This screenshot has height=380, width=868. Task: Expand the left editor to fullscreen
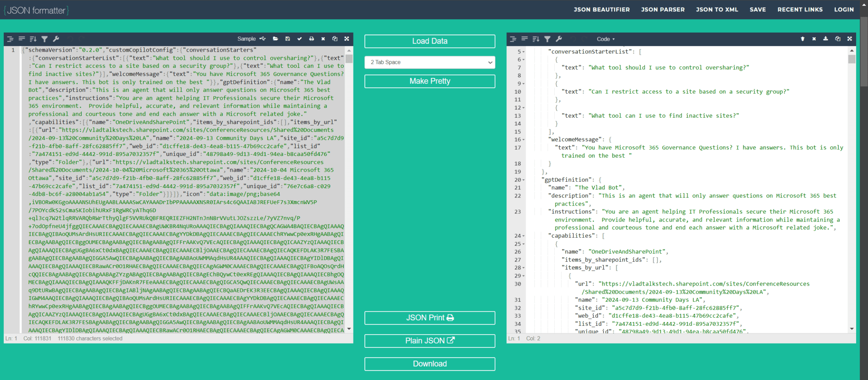coord(347,39)
